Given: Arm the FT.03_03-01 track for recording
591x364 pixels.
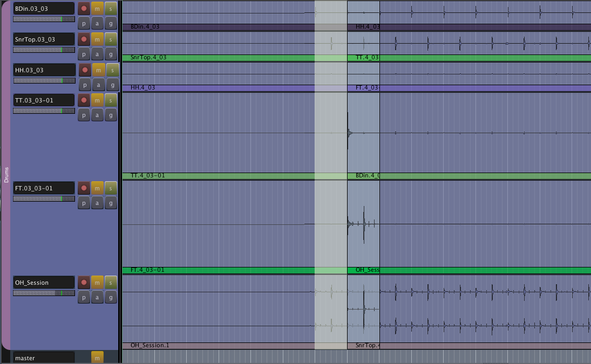Looking at the screenshot, I should click(84, 188).
